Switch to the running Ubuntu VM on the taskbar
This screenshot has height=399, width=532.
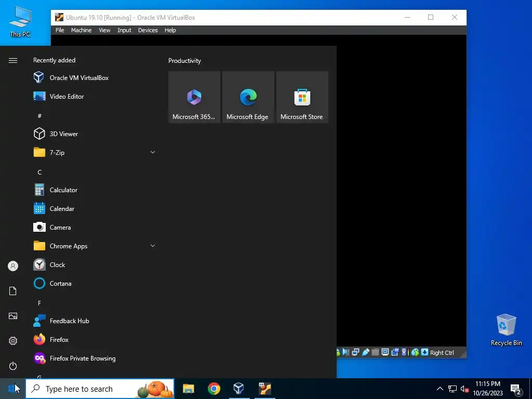click(x=264, y=389)
